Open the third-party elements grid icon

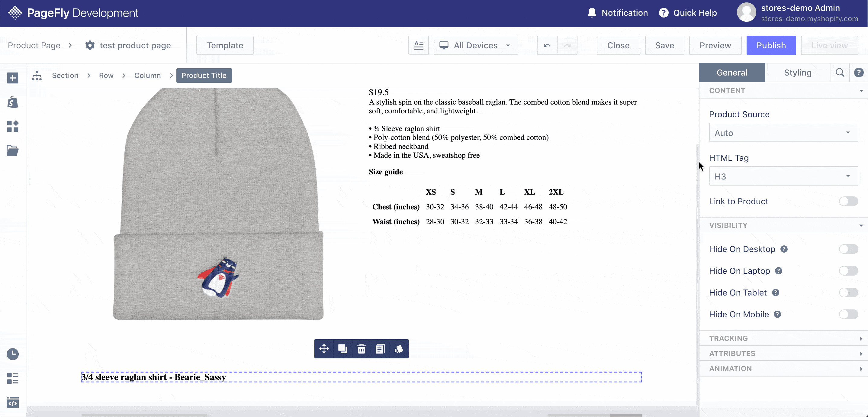(x=12, y=126)
